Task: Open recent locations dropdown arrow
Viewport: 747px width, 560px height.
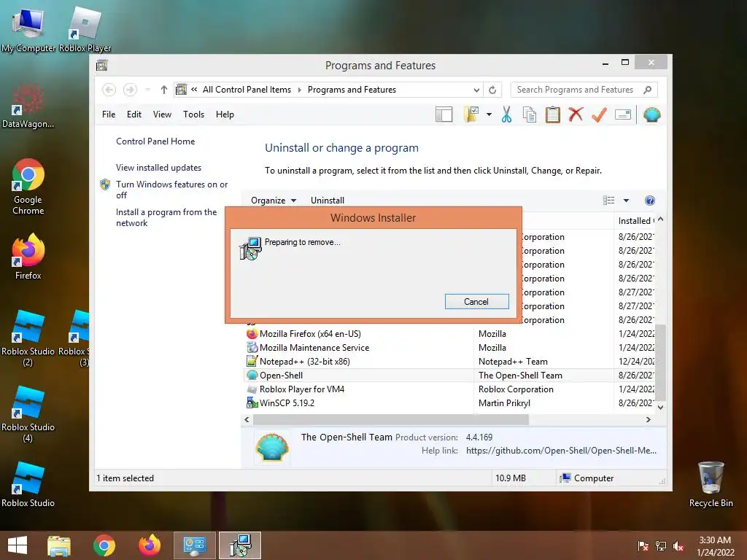Action: click(147, 90)
